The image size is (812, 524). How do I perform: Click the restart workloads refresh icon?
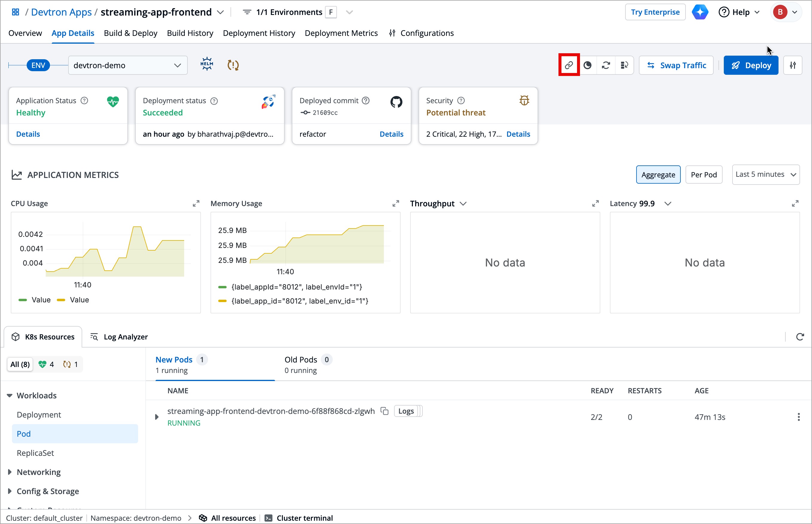606,65
